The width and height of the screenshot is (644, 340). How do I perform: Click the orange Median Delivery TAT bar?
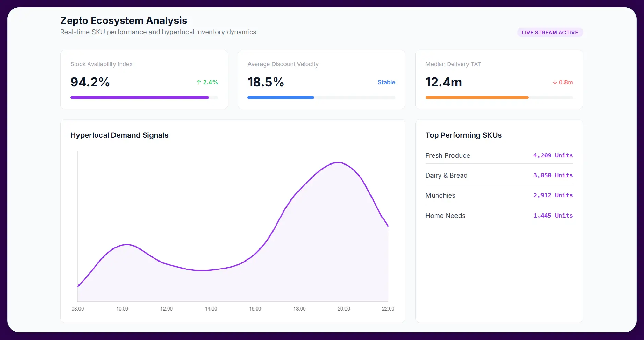(x=477, y=98)
